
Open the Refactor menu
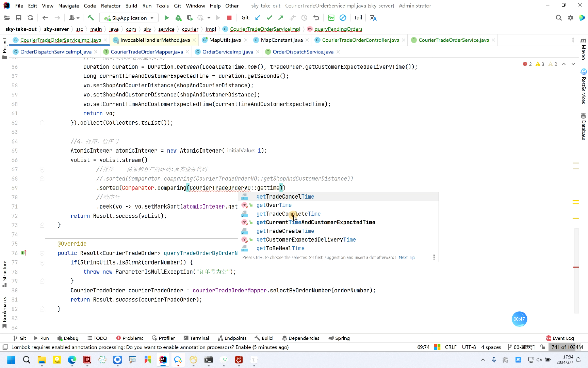tap(111, 6)
